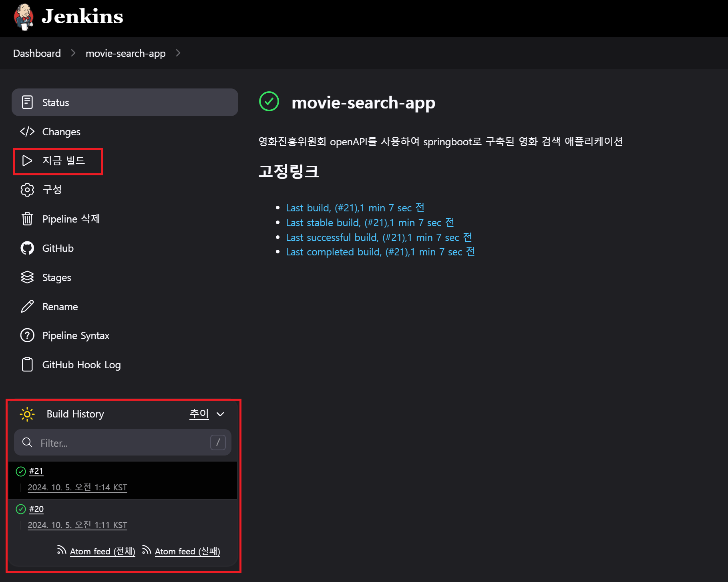Click the Rename pencil icon
The height and width of the screenshot is (582, 728).
pos(27,306)
